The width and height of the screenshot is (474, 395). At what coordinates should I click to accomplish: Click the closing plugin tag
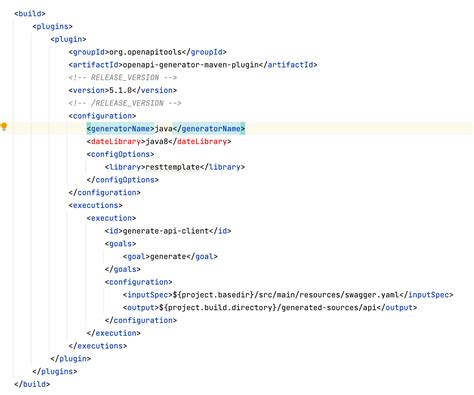(71, 359)
